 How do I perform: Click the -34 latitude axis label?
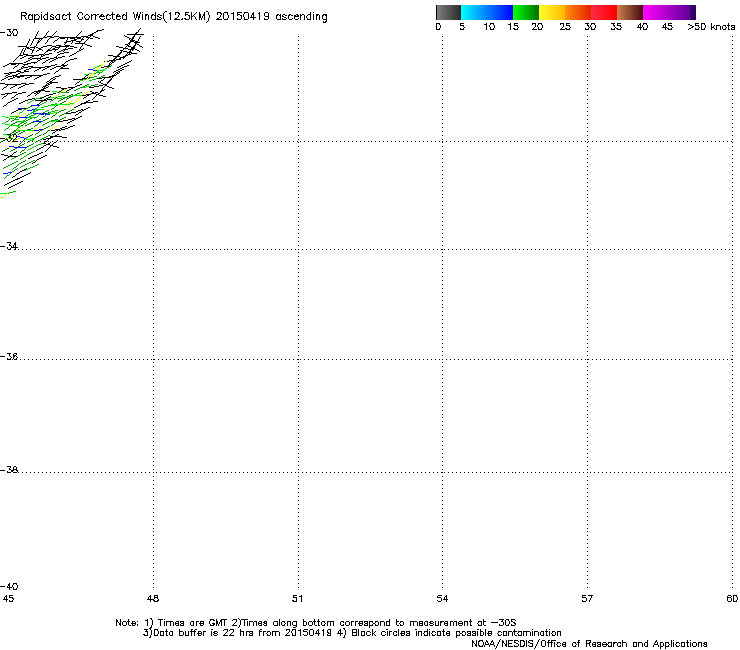pyautogui.click(x=9, y=246)
